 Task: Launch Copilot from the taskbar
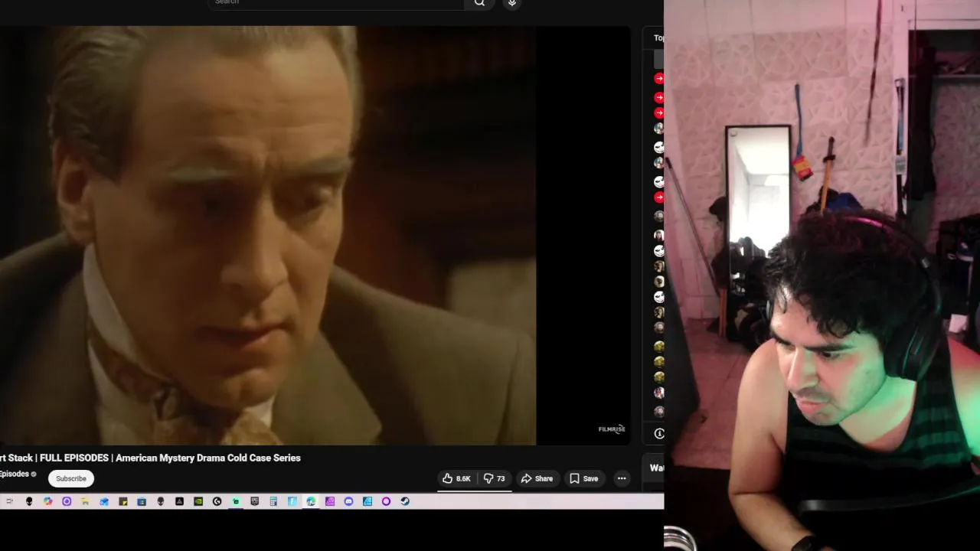point(48,501)
